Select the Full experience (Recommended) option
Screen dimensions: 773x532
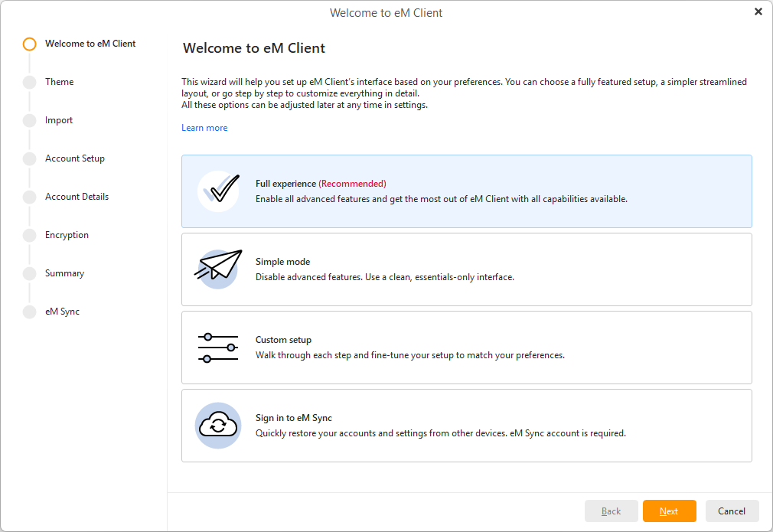(x=466, y=191)
